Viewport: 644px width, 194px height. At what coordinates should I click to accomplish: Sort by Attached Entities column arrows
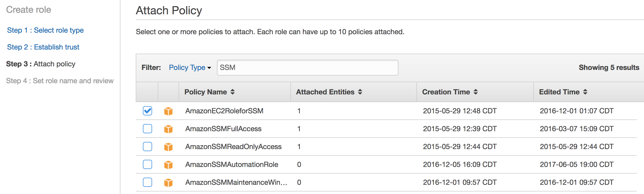[360, 92]
